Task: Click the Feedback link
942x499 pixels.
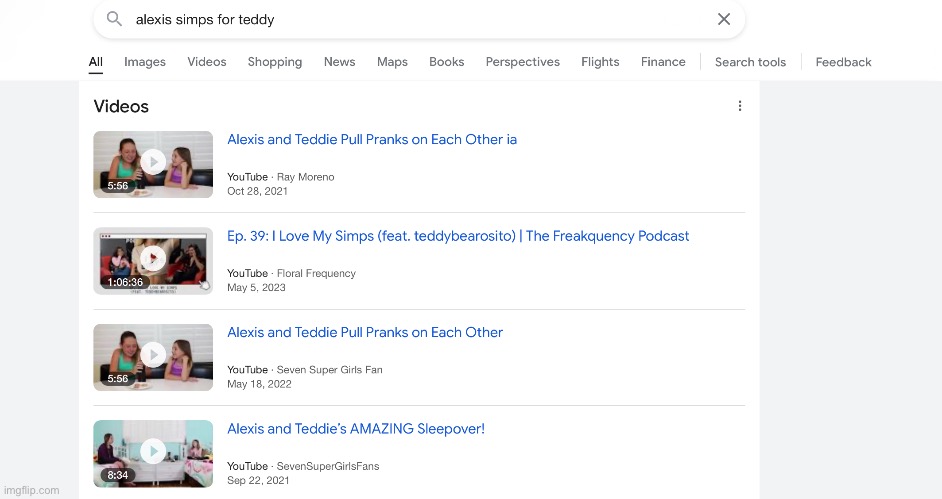Action: tap(843, 62)
